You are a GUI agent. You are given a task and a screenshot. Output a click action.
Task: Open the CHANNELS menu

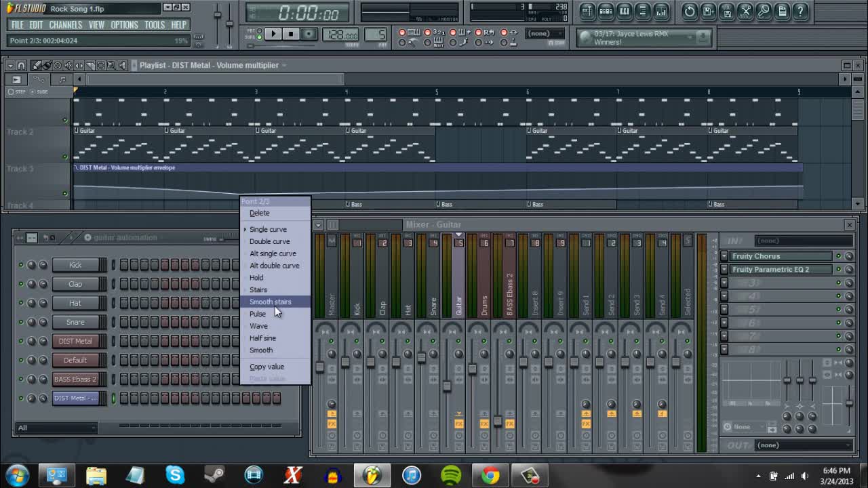tap(66, 25)
